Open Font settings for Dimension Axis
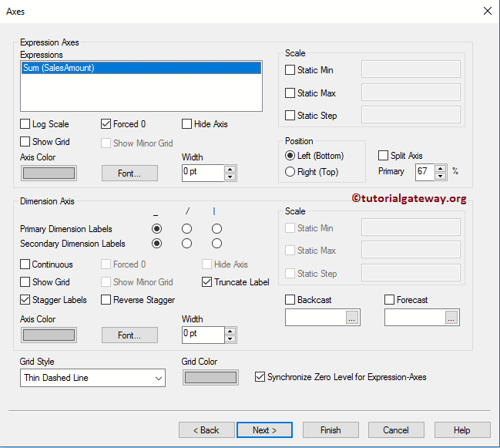This screenshot has height=448, width=500. (x=129, y=335)
